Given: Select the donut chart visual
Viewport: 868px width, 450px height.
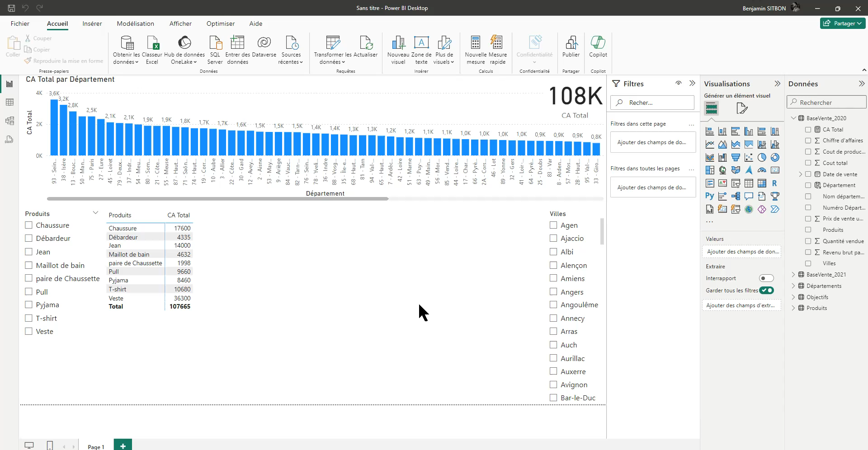Looking at the screenshot, I should tap(775, 157).
